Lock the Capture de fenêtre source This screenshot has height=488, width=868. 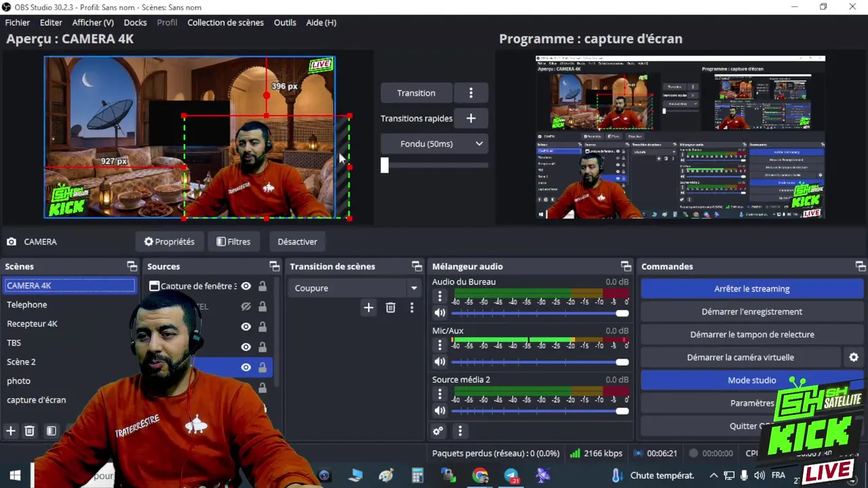(262, 286)
